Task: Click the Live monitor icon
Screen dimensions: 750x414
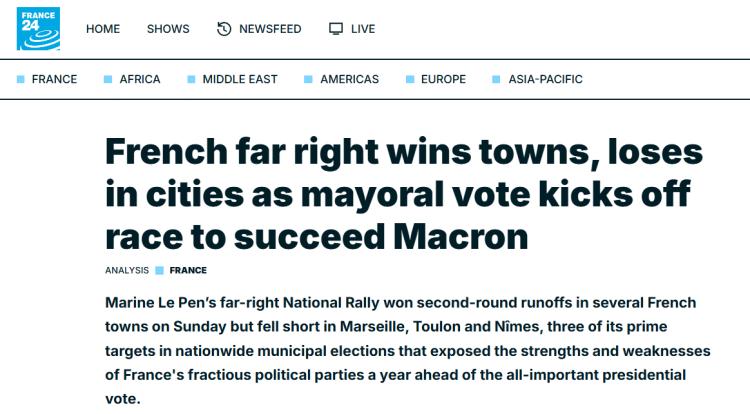Action: coord(336,29)
